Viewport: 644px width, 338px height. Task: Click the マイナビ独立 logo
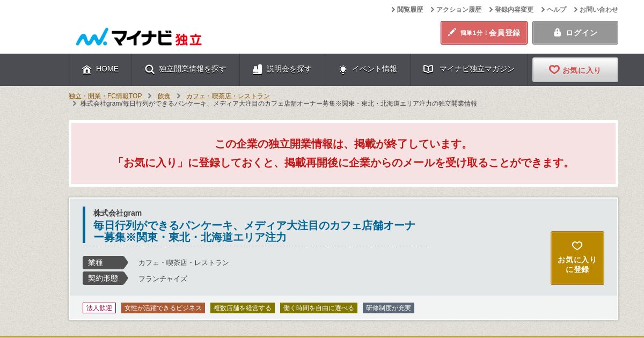click(x=138, y=37)
